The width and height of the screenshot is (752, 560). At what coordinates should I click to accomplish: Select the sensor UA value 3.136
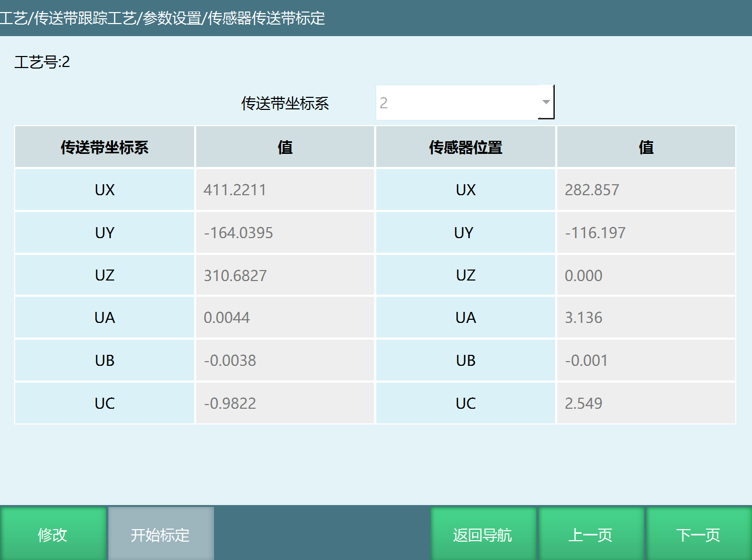646,317
